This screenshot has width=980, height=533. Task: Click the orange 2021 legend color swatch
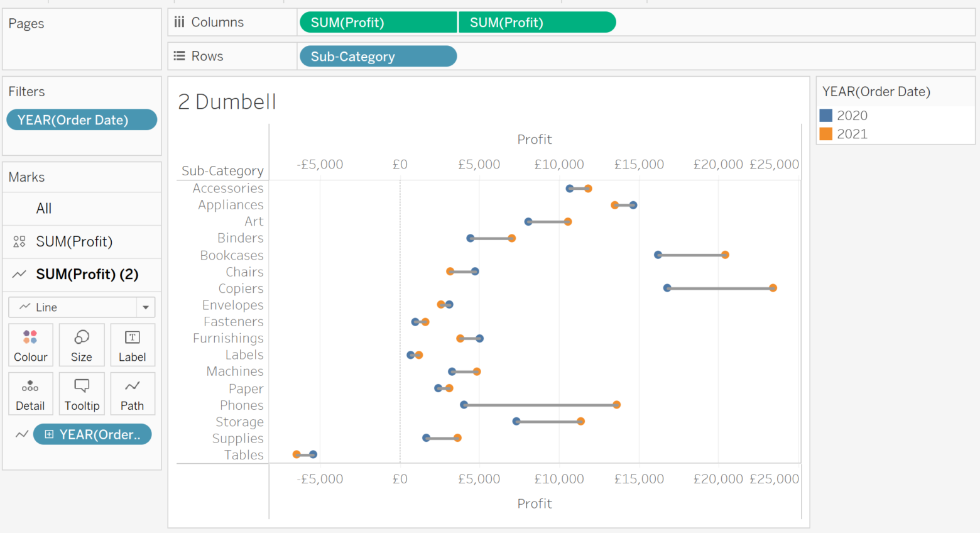click(825, 134)
